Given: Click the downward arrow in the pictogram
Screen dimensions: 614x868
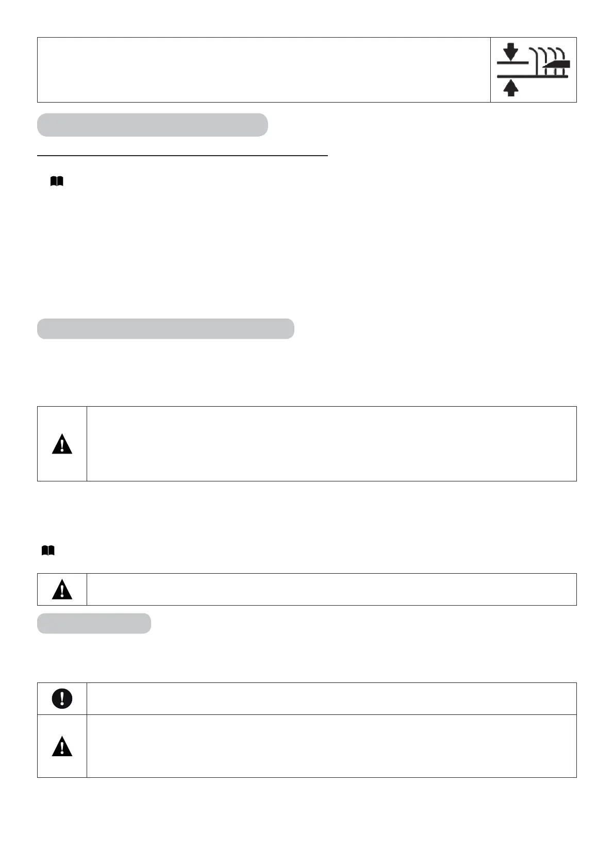Looking at the screenshot, I should (x=510, y=52).
